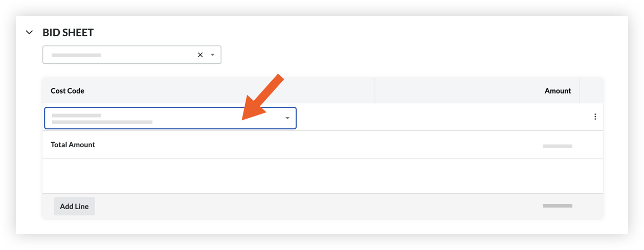Click placeholder text in bid sheet selector

[x=76, y=55]
